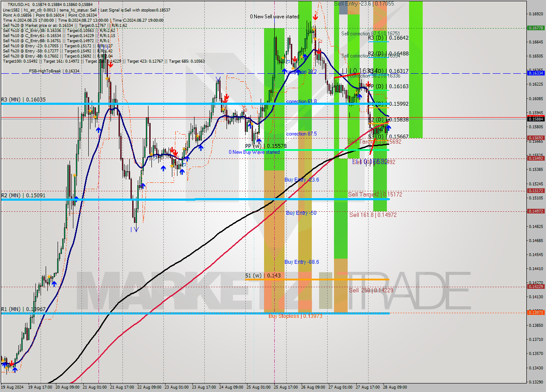Click the S1 (w) | 0.143 support label
This screenshot has height=392, width=546.
[x=263, y=276]
